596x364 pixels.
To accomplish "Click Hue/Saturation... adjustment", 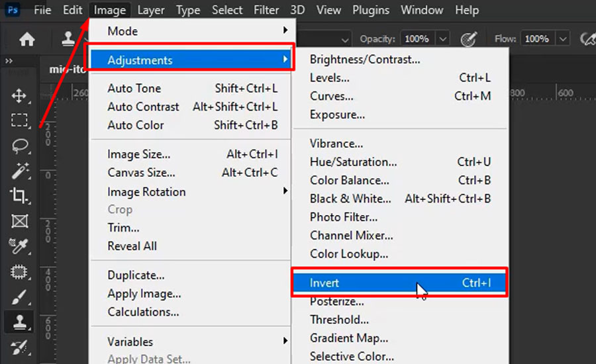I will pos(354,162).
